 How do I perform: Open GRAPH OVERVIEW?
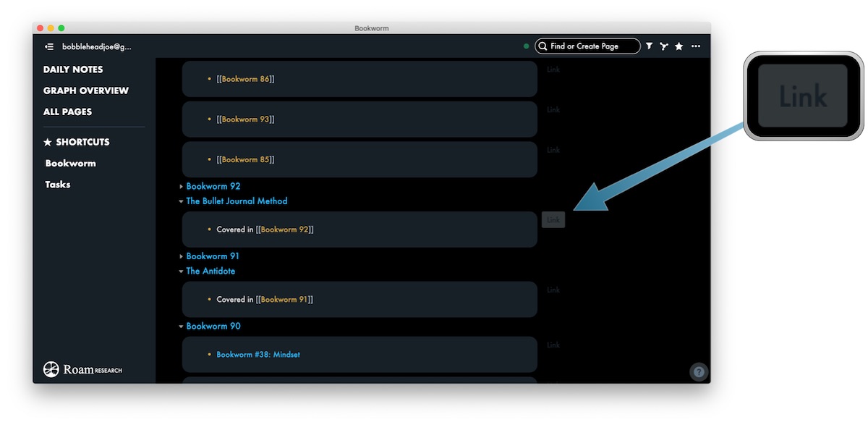86,91
